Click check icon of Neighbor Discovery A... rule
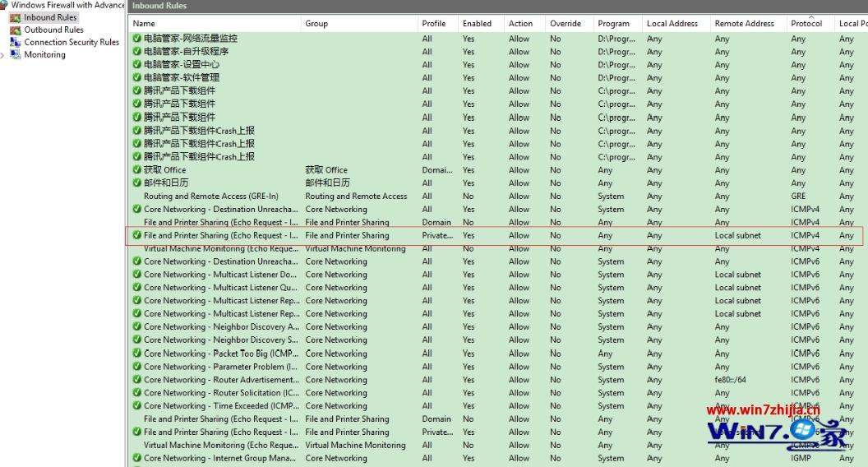The width and height of the screenshot is (868, 467). coord(136,327)
